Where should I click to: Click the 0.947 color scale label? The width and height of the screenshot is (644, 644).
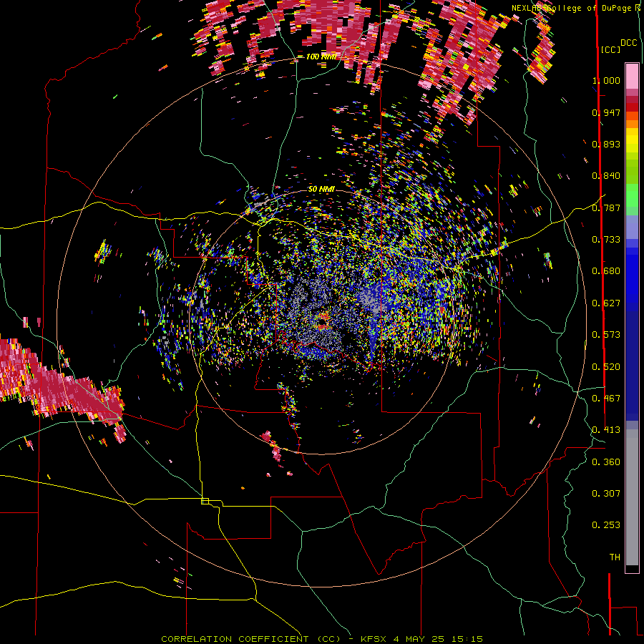606,112
